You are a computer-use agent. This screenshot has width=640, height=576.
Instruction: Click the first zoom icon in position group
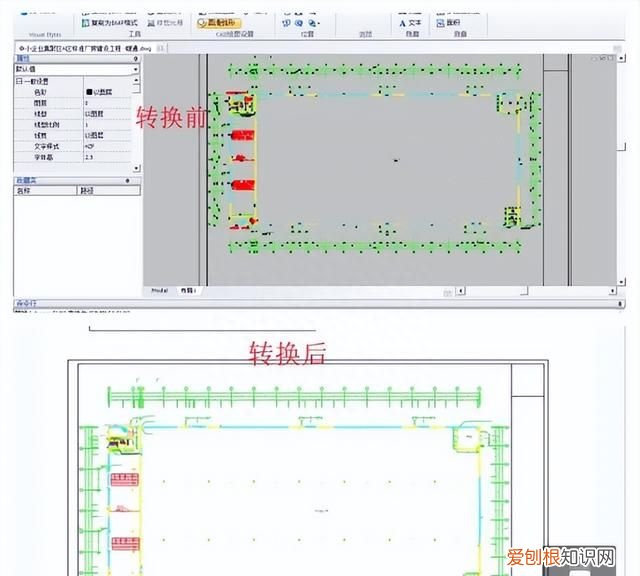pyautogui.click(x=286, y=23)
